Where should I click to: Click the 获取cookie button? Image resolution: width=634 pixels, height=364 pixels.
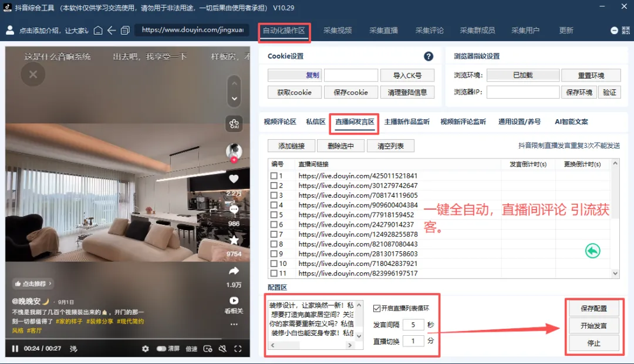pyautogui.click(x=295, y=92)
